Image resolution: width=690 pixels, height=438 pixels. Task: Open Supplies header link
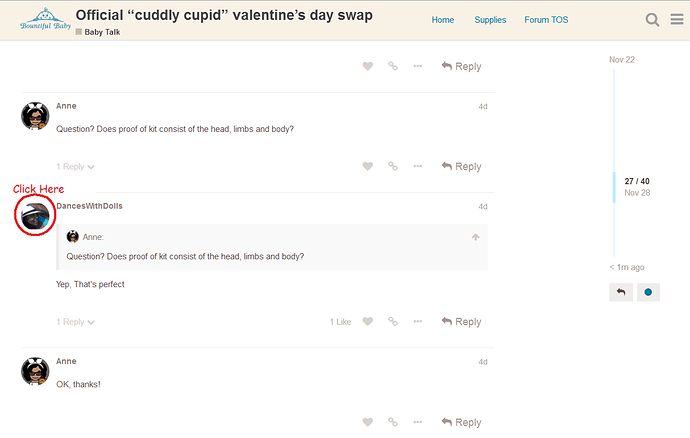[x=490, y=20]
